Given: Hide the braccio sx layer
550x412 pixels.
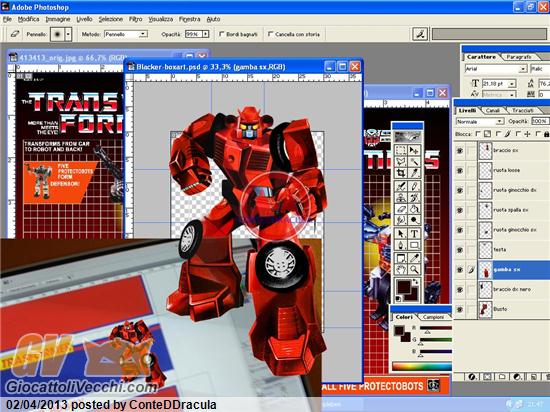Looking at the screenshot, I should tap(460, 150).
